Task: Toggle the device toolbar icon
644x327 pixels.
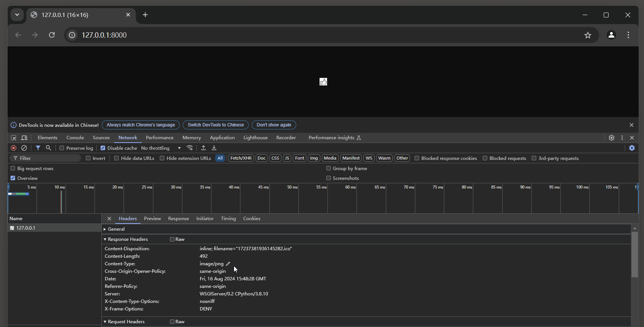Action: tap(24, 138)
